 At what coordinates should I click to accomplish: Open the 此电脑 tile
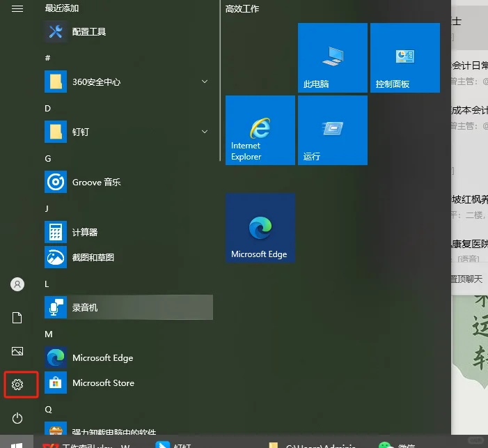pos(333,58)
